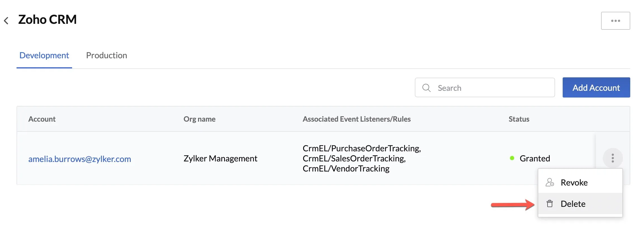Switch to the Production tab
Image resolution: width=644 pixels, height=227 pixels.
107,55
